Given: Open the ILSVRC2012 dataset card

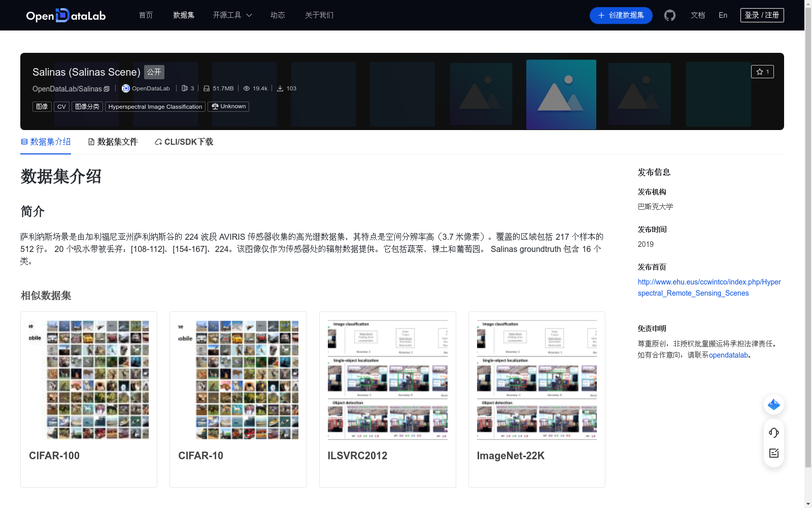Looking at the screenshot, I should 388,399.
